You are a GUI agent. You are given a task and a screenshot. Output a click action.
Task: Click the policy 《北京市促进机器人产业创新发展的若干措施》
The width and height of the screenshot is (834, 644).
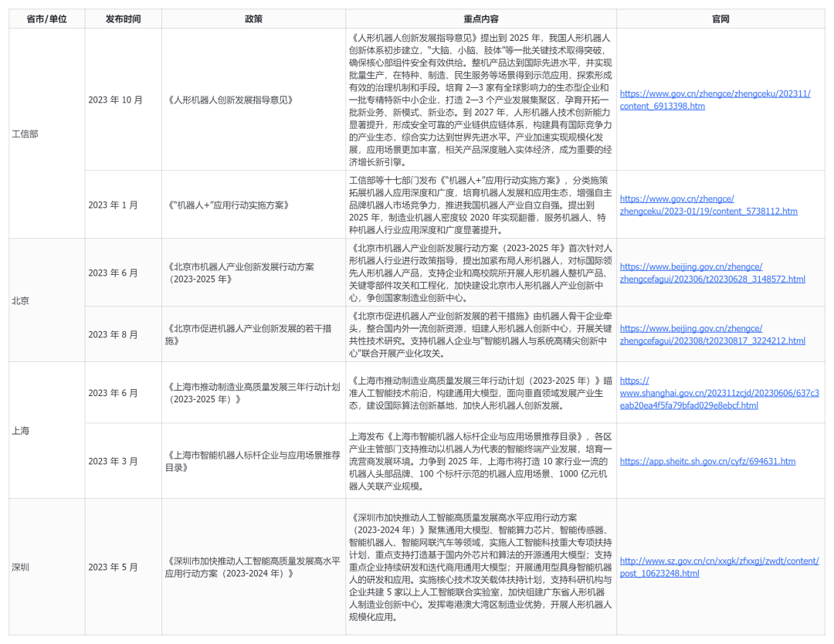249,334
